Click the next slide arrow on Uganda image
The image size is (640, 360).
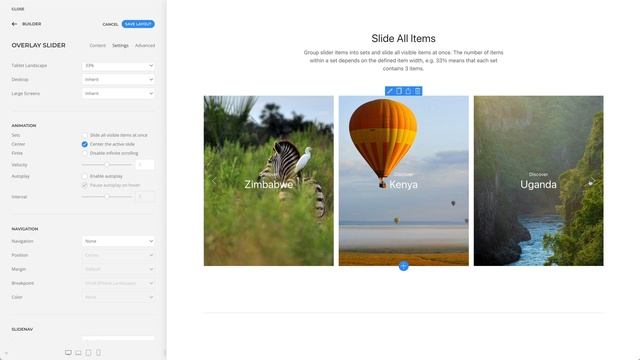[x=593, y=180]
